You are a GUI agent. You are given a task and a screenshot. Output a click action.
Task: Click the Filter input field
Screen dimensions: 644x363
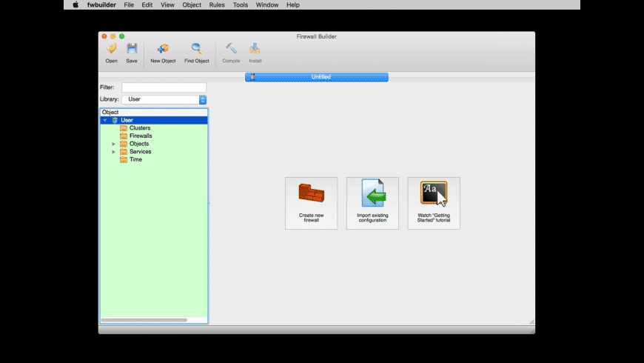pyautogui.click(x=164, y=87)
